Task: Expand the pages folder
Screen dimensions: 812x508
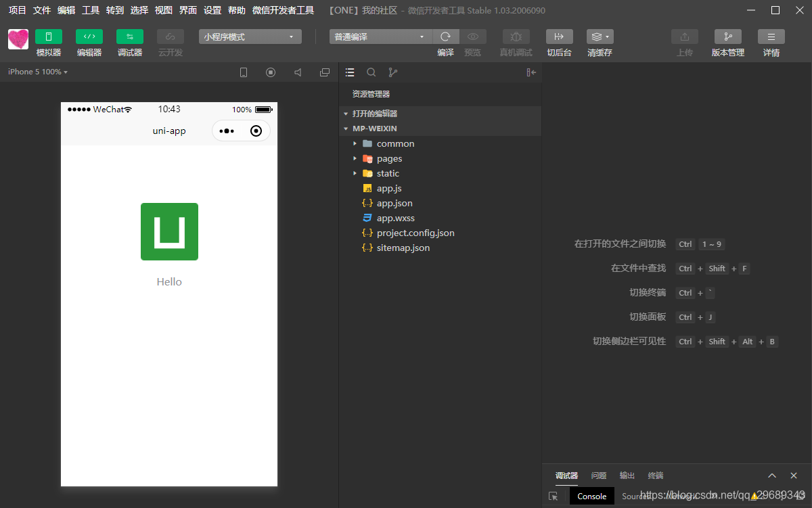Action: (x=440, y=158)
